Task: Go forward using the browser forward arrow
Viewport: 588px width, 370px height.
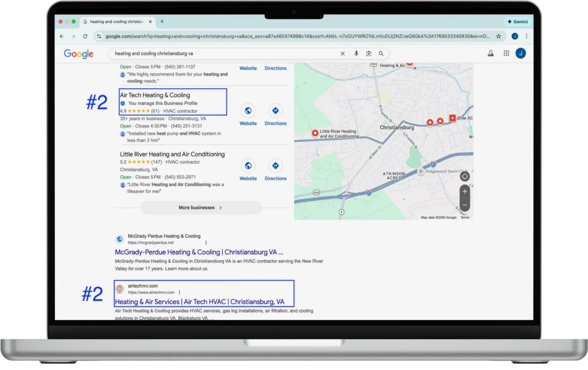Action: pyautogui.click(x=73, y=36)
